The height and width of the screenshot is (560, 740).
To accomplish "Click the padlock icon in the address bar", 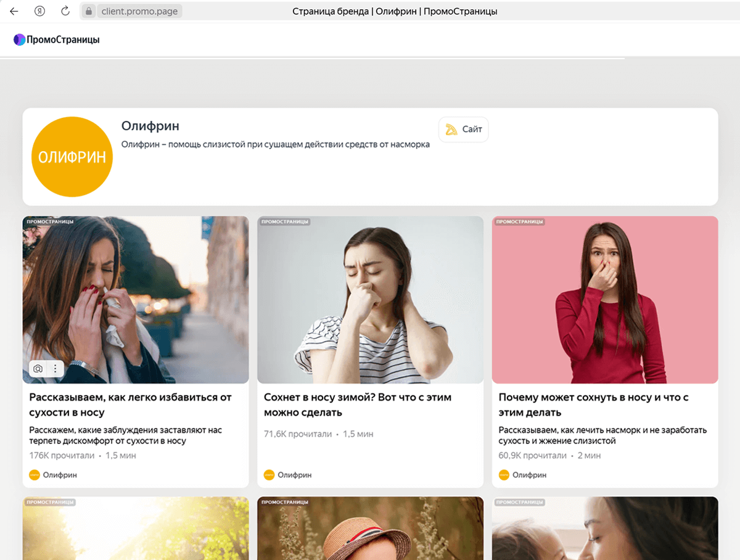I will pos(89,11).
